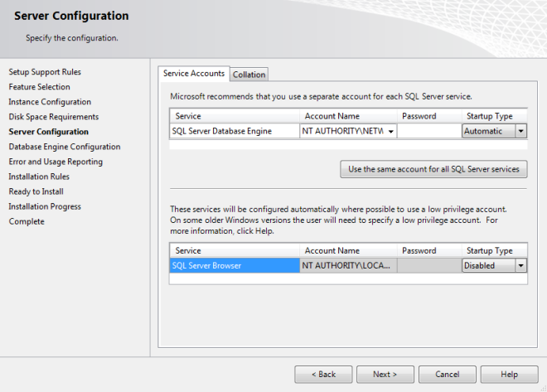Click Complete step in sidebar
Viewport: 547px width, 392px height.
click(x=27, y=222)
